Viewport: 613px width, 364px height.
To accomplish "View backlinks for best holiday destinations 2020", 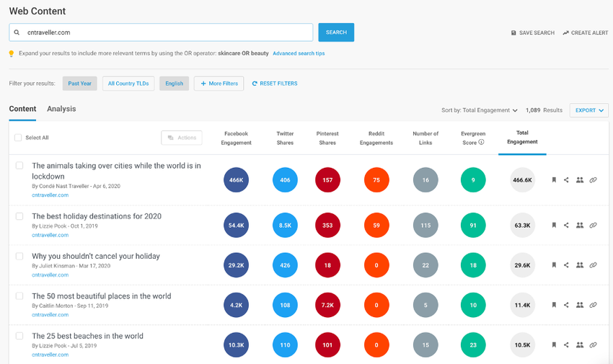I will (x=593, y=226).
